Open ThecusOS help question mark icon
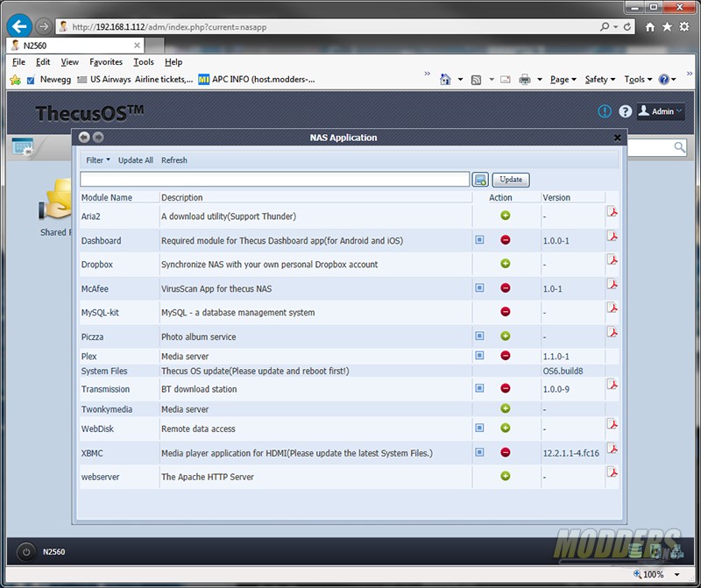Screen dimensions: 701x588 [625, 111]
